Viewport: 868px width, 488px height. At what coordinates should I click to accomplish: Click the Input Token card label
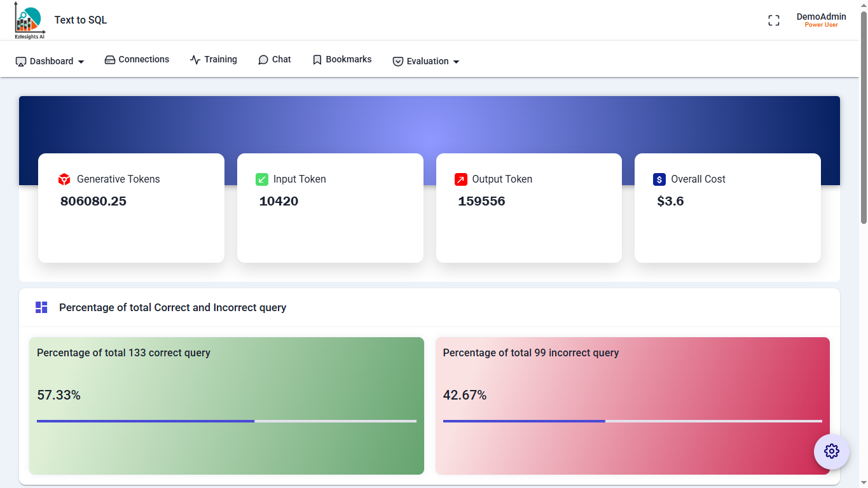[x=300, y=179]
